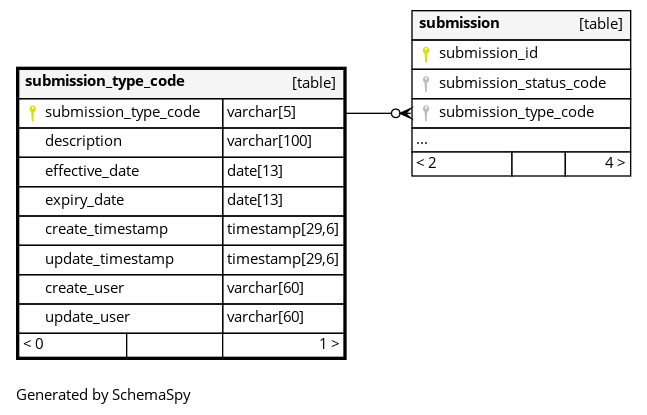647x415 pixels.
Task: Click the 'Generated by SchemaSpy' footer text
Action: (103, 395)
